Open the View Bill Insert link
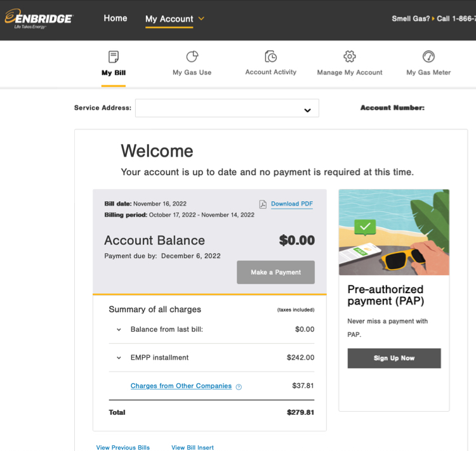 tap(192, 448)
